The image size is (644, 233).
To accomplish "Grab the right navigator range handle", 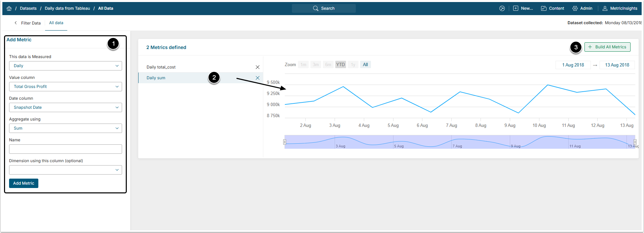I will tap(635, 142).
